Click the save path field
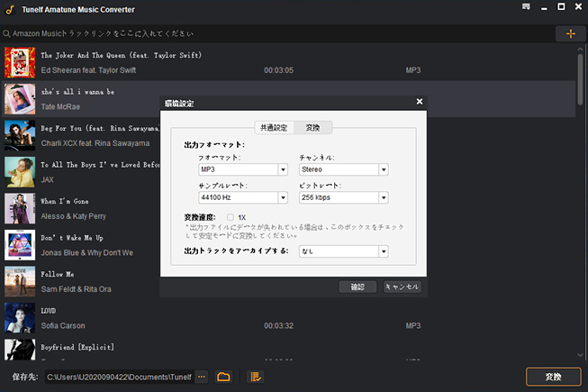The height and width of the screenshot is (392, 588). coord(119,377)
